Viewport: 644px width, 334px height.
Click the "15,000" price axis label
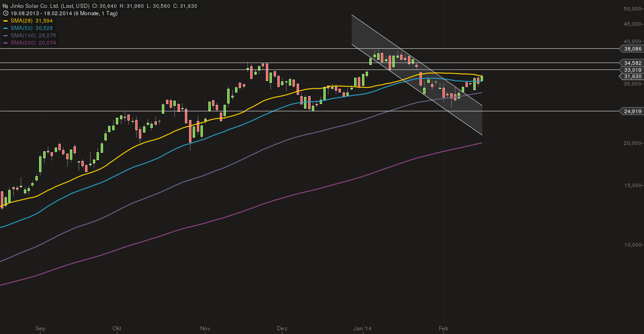point(633,185)
